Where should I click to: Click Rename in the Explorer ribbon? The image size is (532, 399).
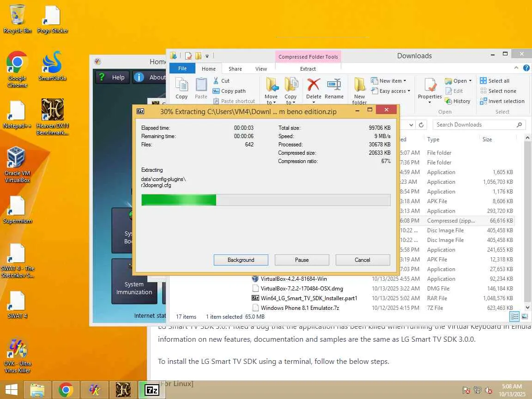pyautogui.click(x=334, y=89)
